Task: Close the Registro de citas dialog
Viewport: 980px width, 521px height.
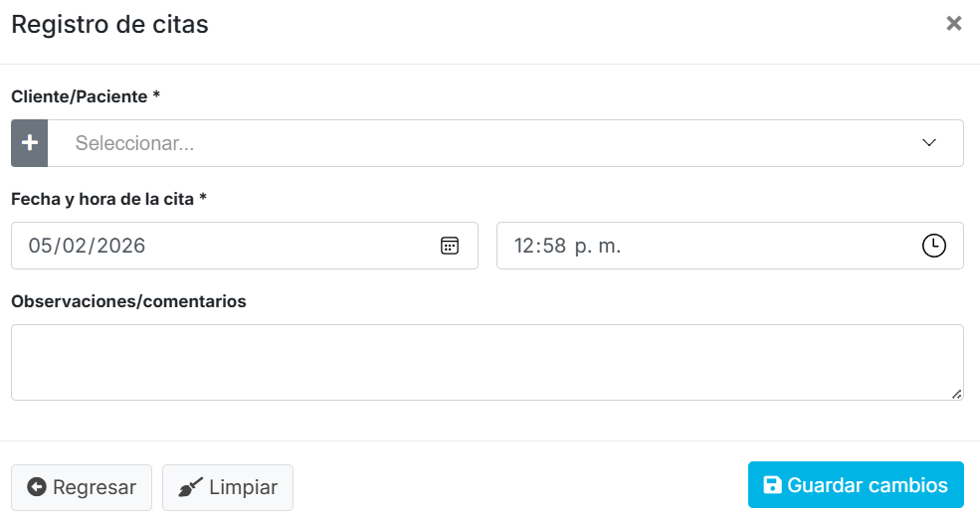Action: click(953, 24)
